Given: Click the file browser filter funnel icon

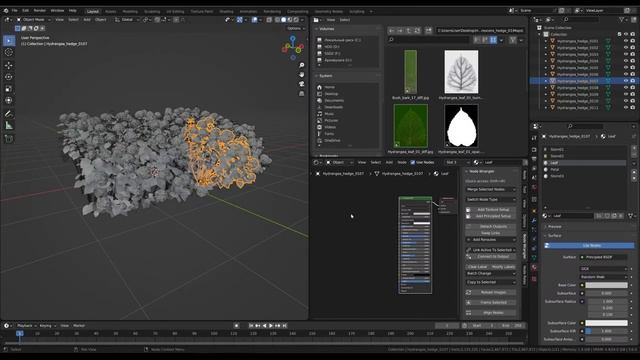Looking at the screenshot, I should pyautogui.click(x=513, y=40).
